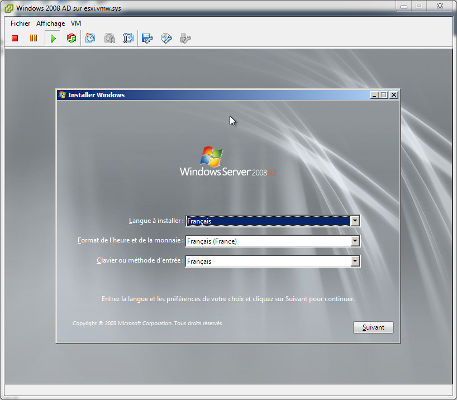Click the vSphere console title bar icon
This screenshot has height=400, width=457.
click(8, 8)
